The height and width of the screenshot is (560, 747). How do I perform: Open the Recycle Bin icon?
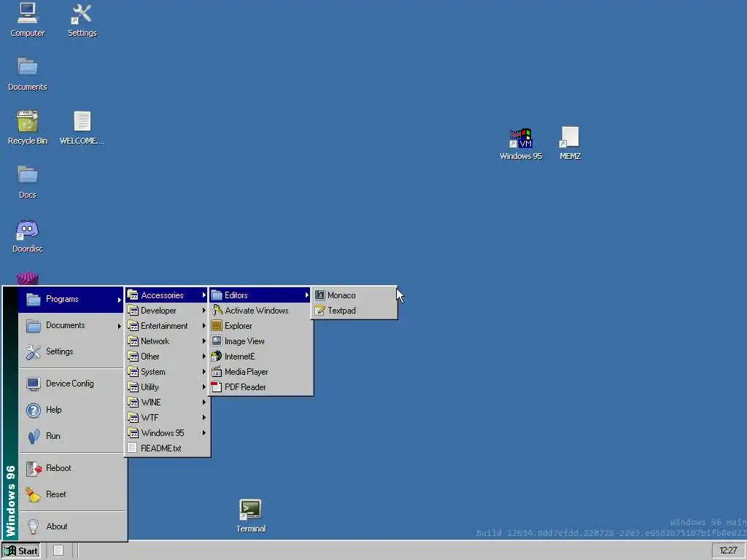pos(27,128)
